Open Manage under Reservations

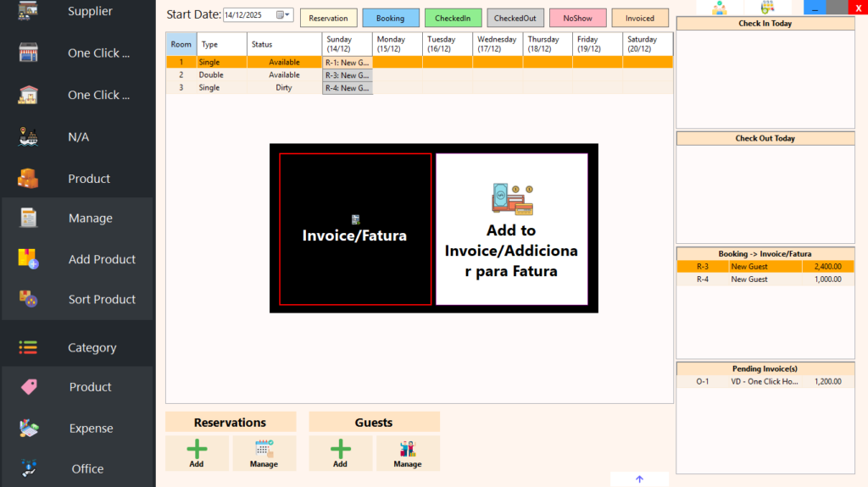(x=264, y=453)
